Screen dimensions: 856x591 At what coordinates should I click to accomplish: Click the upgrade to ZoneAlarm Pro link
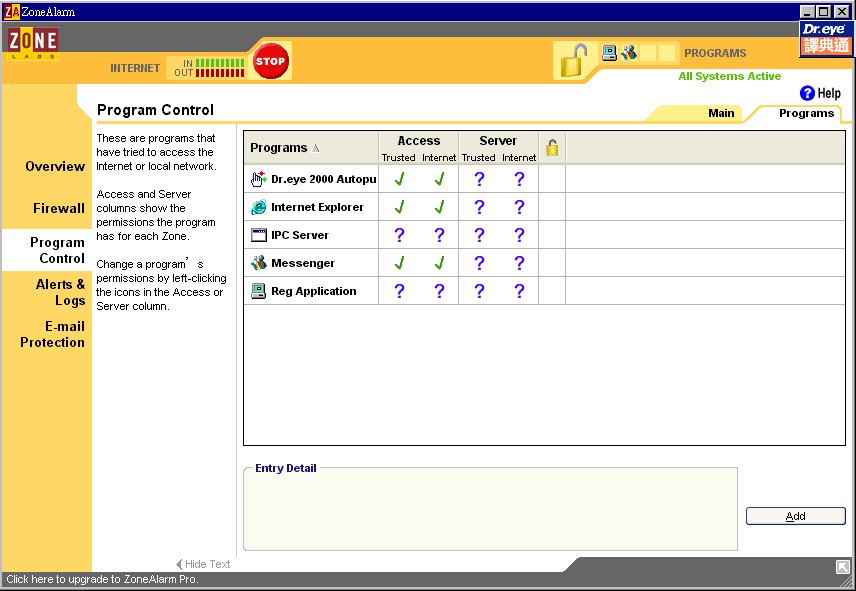coord(102,580)
